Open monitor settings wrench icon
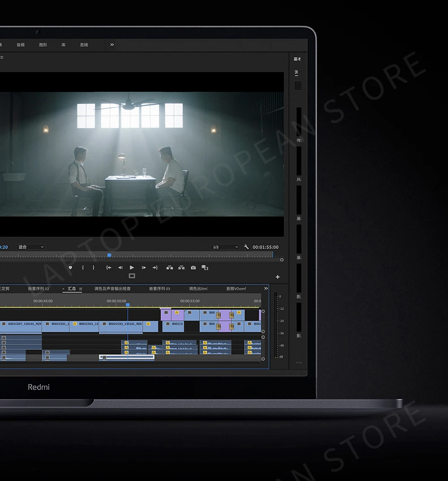The width and height of the screenshot is (448, 481). coord(246,247)
